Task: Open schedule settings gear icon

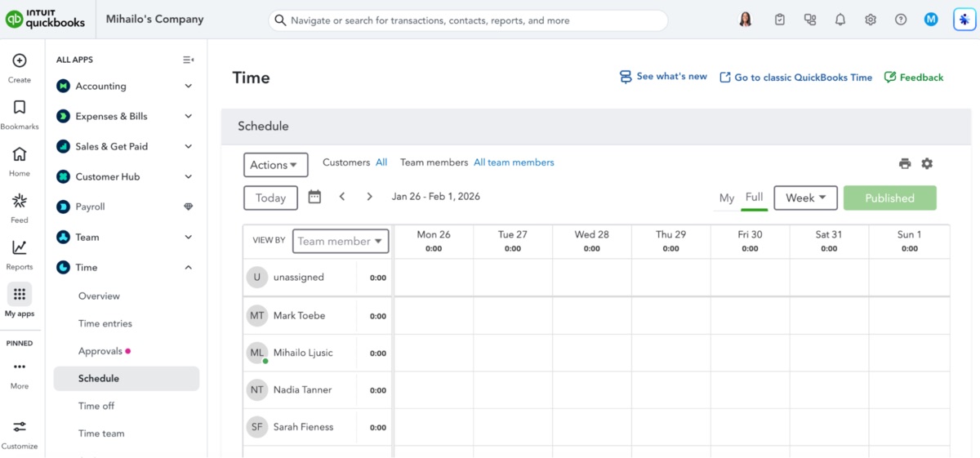Action: tap(927, 163)
